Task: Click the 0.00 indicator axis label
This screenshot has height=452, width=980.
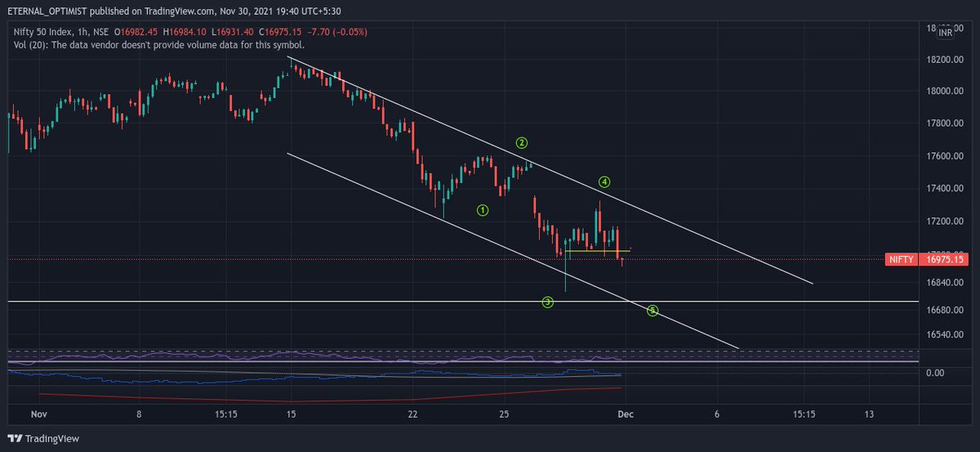Action: coord(934,373)
